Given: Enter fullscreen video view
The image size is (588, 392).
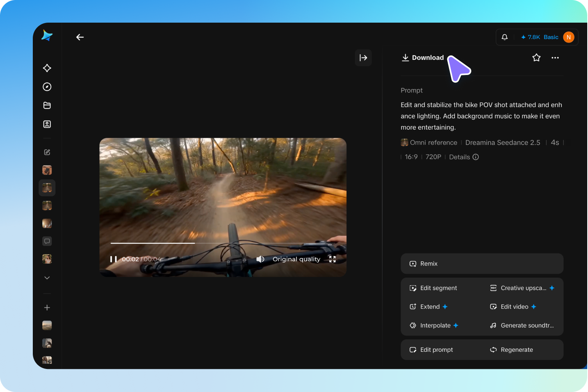Looking at the screenshot, I should click(x=332, y=259).
